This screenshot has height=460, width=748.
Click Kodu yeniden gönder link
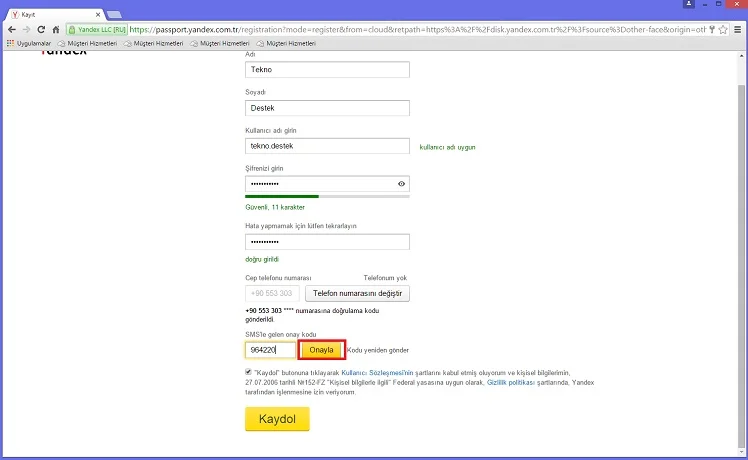point(378,351)
